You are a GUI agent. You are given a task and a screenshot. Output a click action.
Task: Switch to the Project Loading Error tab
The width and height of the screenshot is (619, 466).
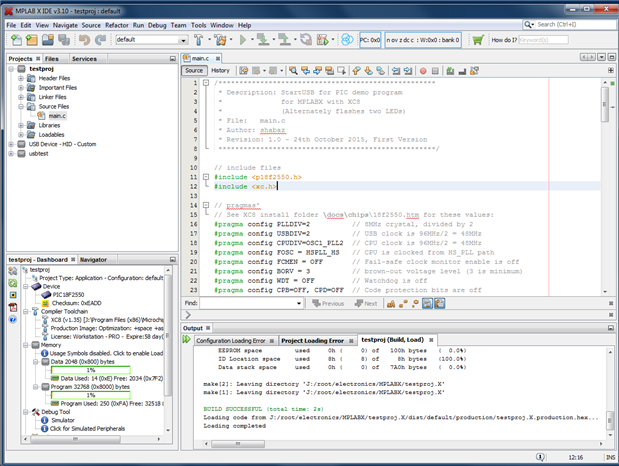[x=314, y=340]
